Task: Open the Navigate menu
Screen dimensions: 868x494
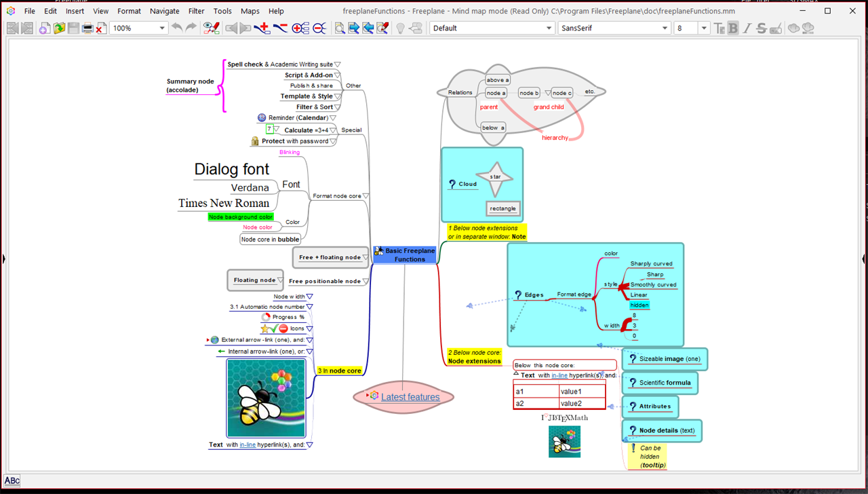Action: [x=164, y=11]
